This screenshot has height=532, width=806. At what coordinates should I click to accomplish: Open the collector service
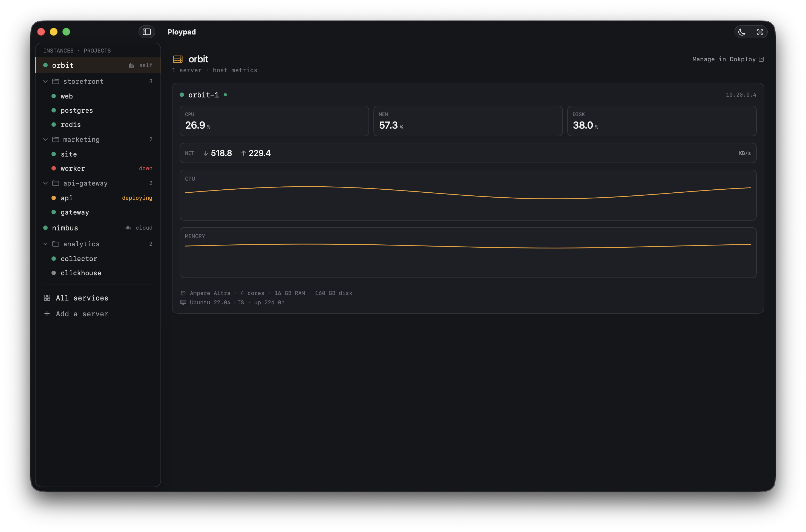(98, 259)
